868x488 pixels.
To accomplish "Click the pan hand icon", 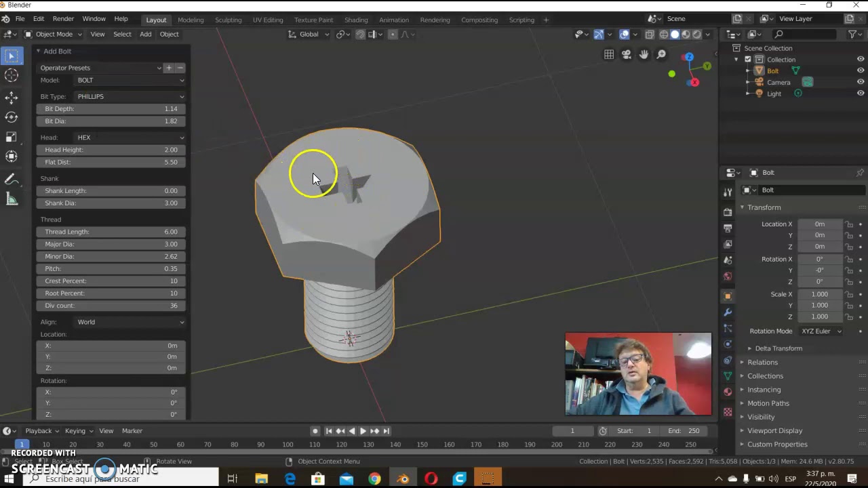I will (644, 55).
